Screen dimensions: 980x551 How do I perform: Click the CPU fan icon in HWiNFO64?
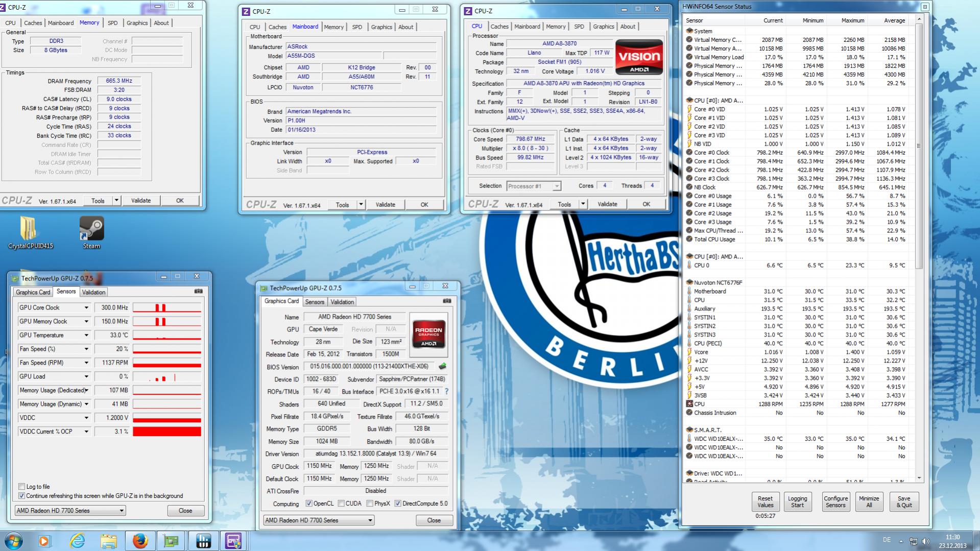click(689, 404)
